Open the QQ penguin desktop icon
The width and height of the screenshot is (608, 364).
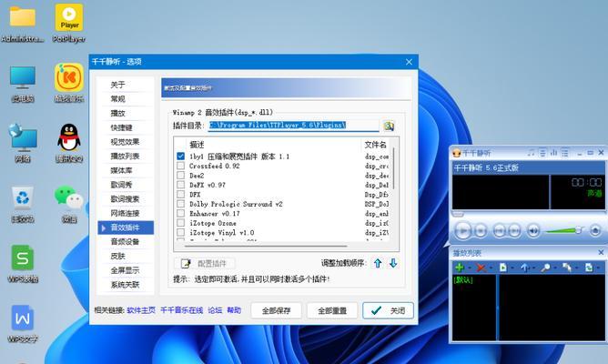69,143
